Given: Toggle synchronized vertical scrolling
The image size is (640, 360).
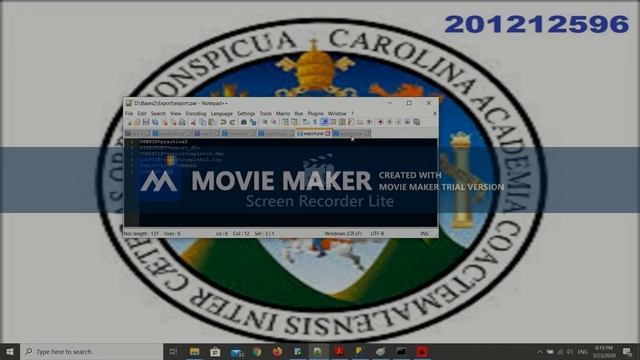Looking at the screenshot, I should pyautogui.click(x=285, y=122).
